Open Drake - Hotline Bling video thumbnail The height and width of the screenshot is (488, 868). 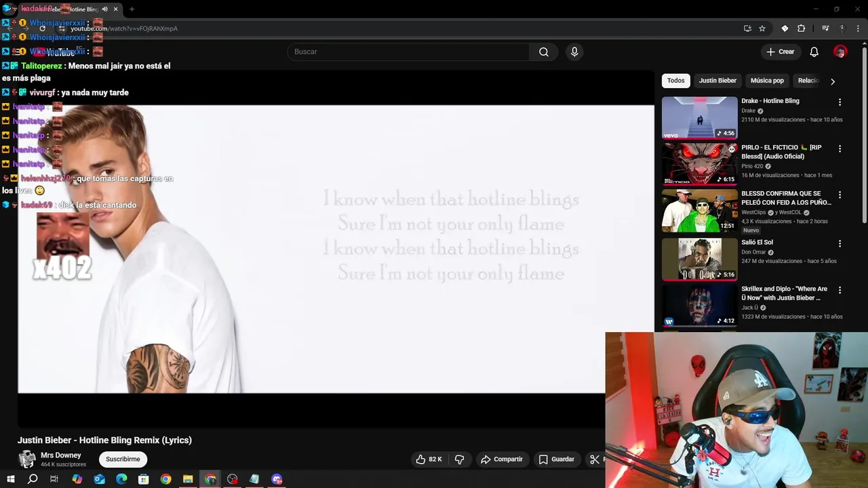pyautogui.click(x=699, y=117)
